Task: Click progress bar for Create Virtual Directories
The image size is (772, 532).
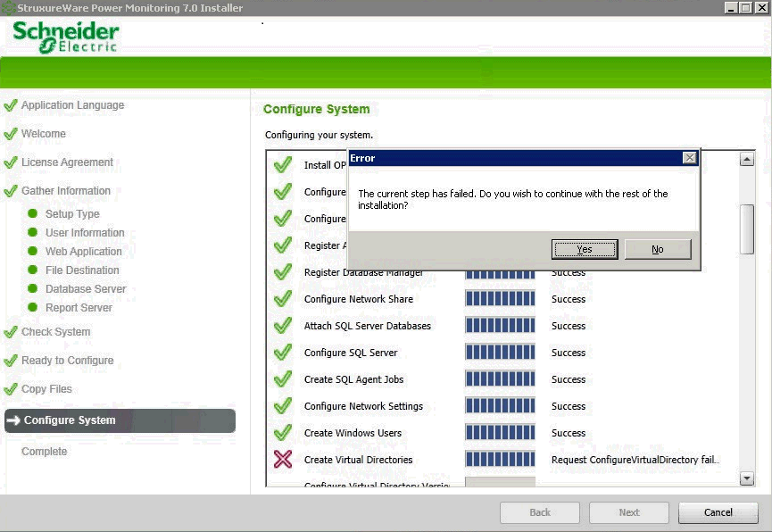Action: (x=500, y=459)
